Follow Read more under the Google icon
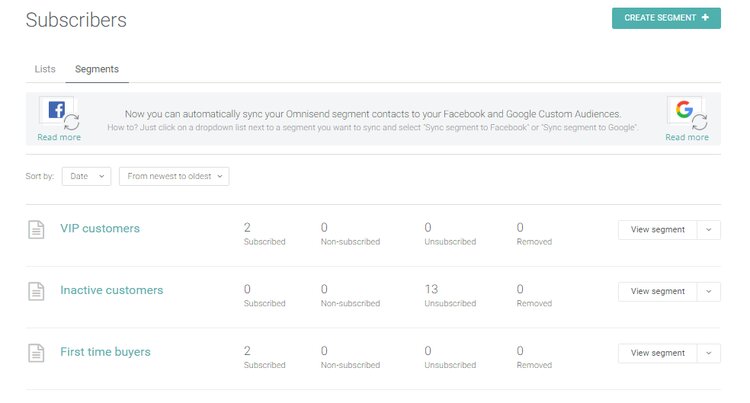750x403 pixels. click(x=687, y=138)
